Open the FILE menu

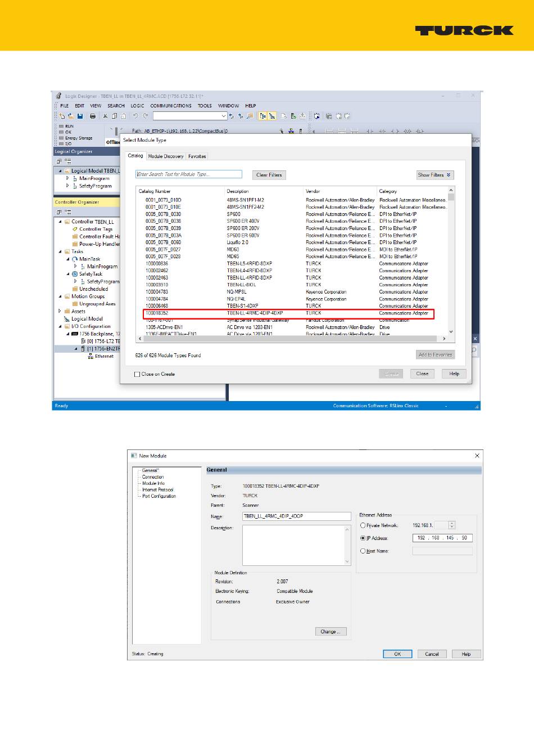[x=64, y=106]
